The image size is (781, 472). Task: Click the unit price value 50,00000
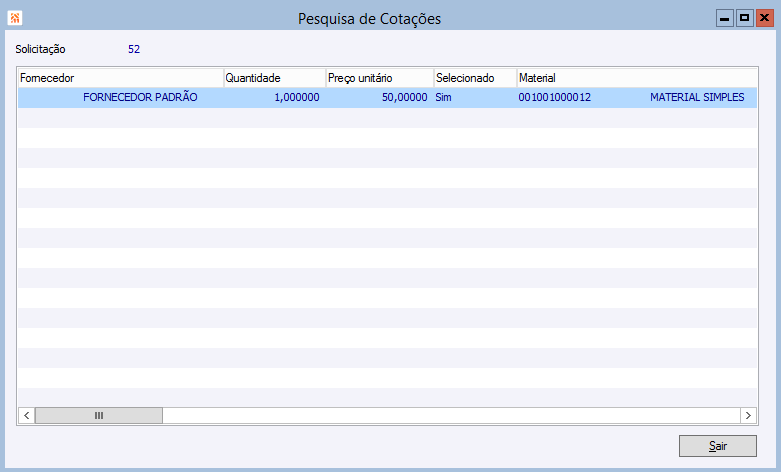(404, 98)
